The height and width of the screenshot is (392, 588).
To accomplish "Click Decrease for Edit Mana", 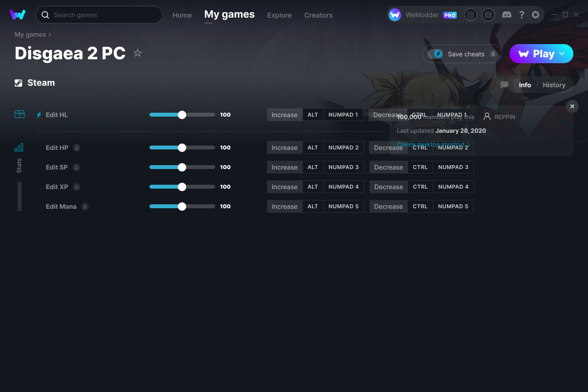I will pyautogui.click(x=389, y=206).
